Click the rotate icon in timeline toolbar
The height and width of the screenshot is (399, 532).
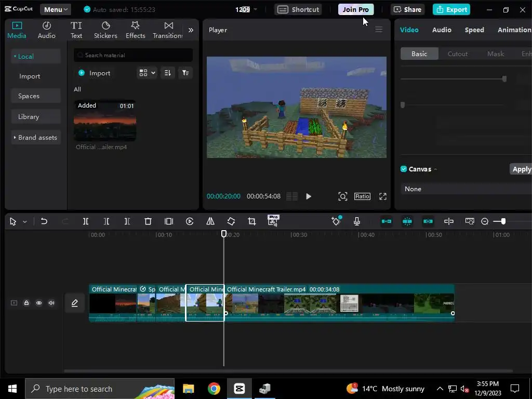tap(231, 221)
